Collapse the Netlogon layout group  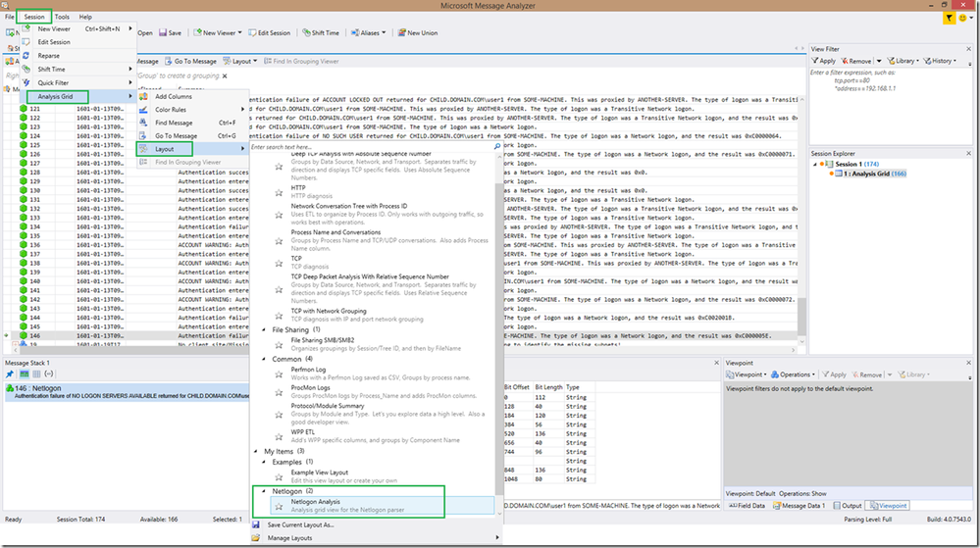[x=264, y=491]
